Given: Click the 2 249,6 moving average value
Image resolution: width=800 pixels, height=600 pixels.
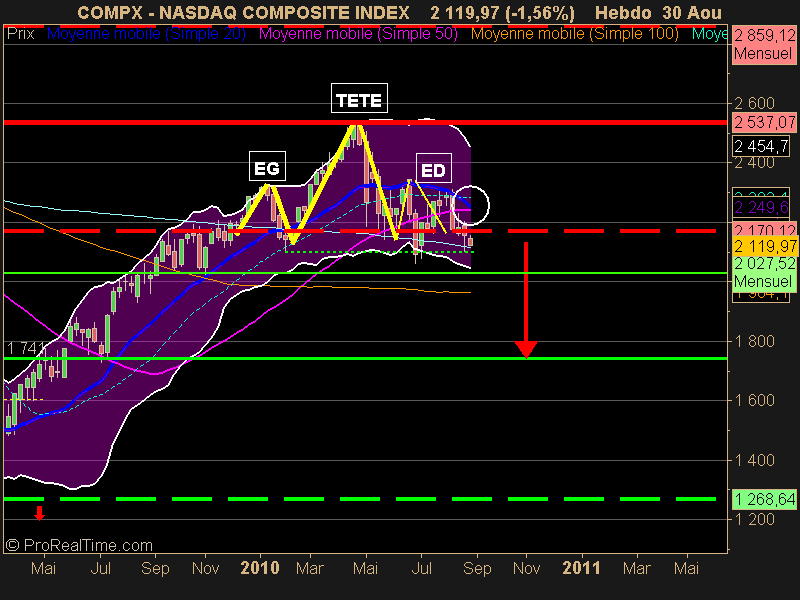Looking at the screenshot, I should 761,207.
